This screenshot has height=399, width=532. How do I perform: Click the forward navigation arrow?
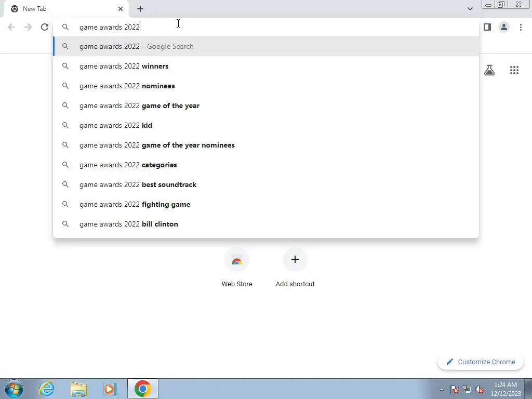click(28, 27)
